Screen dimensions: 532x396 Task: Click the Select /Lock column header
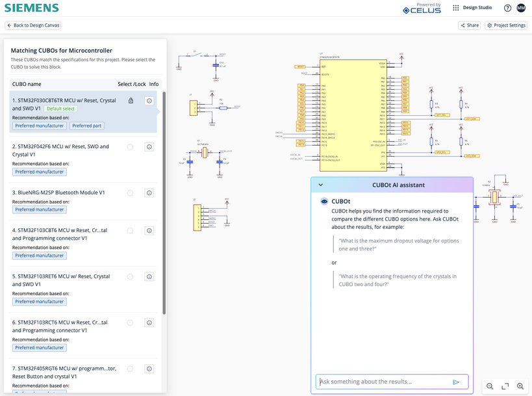(x=132, y=85)
